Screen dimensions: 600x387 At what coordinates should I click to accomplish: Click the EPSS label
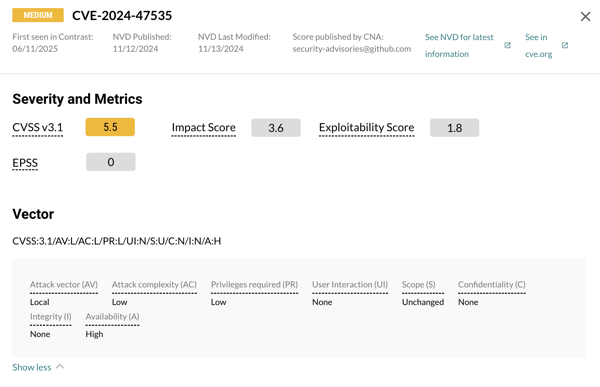pos(25,163)
